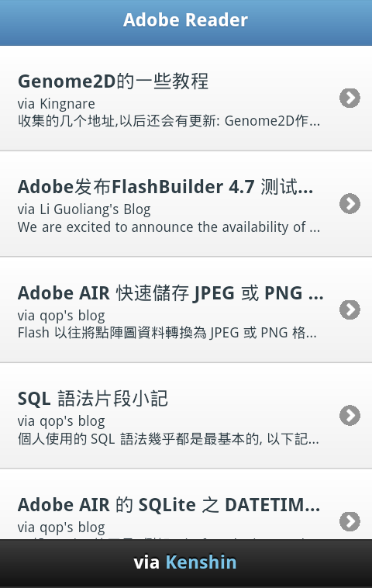This screenshot has width=372, height=588.
Task: Open the SQL 語法片段小記 article title
Action: pyautogui.click(x=92, y=399)
